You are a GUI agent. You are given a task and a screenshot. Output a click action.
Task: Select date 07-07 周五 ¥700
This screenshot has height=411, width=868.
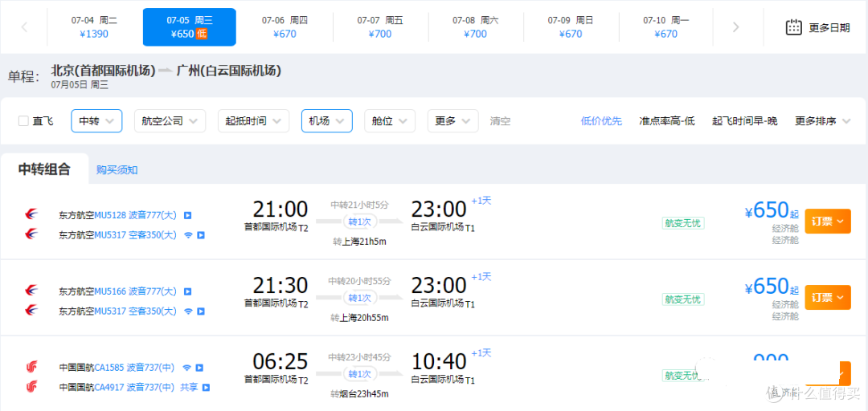[379, 27]
